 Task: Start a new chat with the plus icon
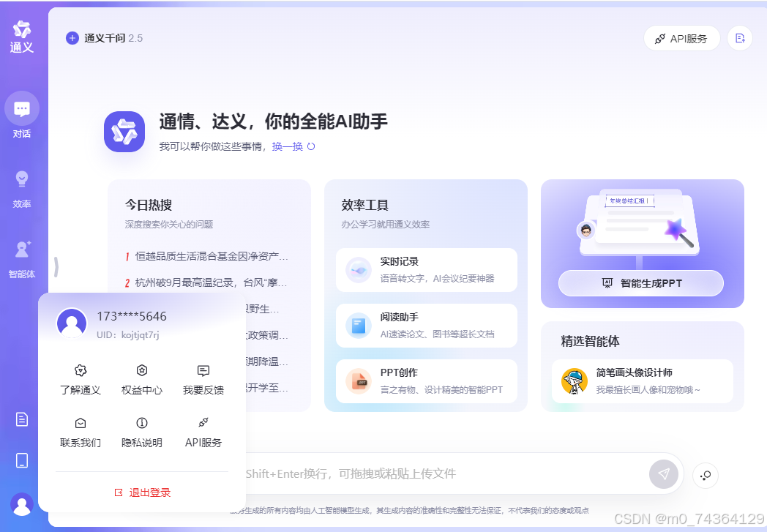click(x=72, y=38)
